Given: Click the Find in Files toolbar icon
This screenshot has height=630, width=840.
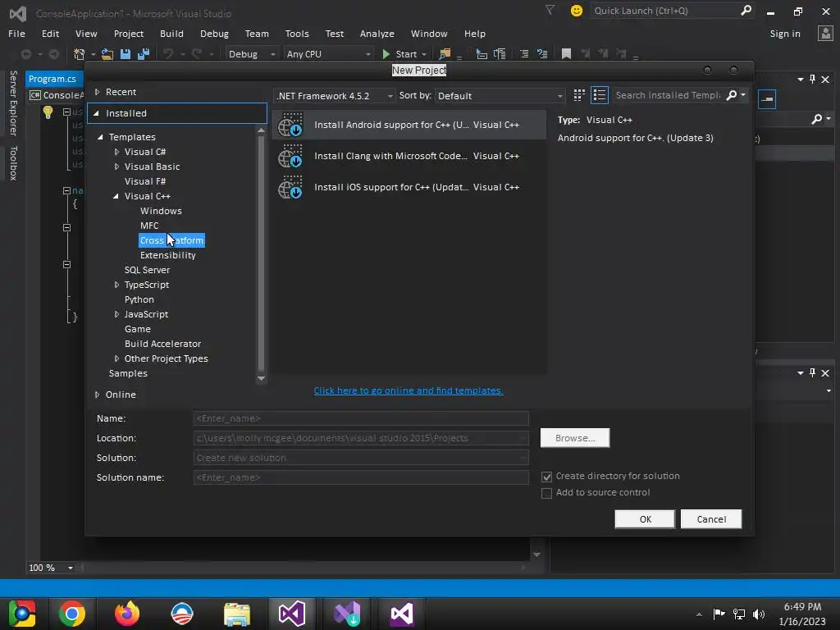Looking at the screenshot, I should click(445, 54).
